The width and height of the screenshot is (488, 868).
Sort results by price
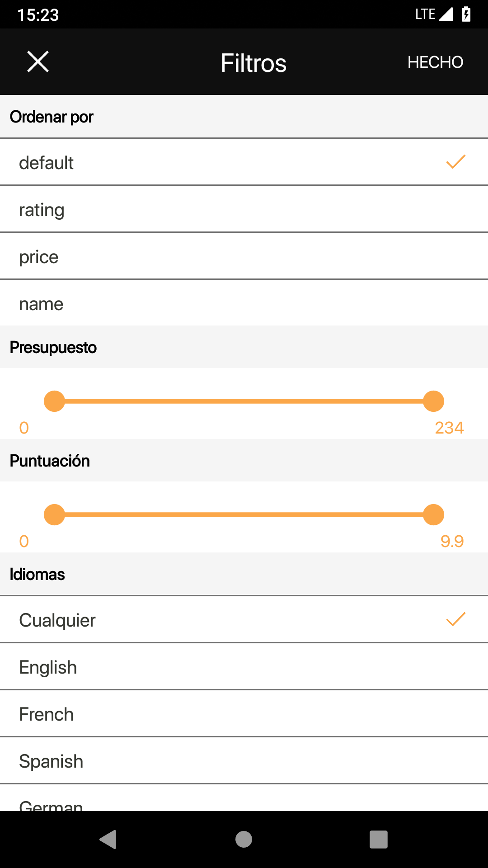coord(244,256)
